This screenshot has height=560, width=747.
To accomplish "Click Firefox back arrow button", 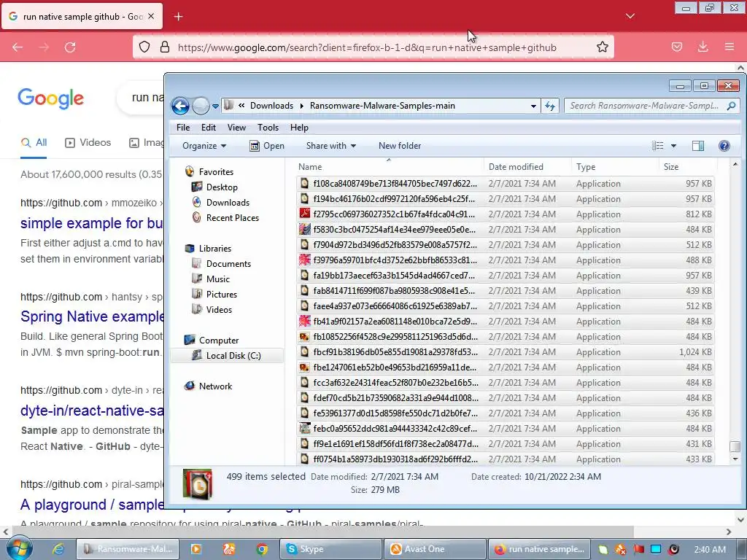I will click(18, 47).
